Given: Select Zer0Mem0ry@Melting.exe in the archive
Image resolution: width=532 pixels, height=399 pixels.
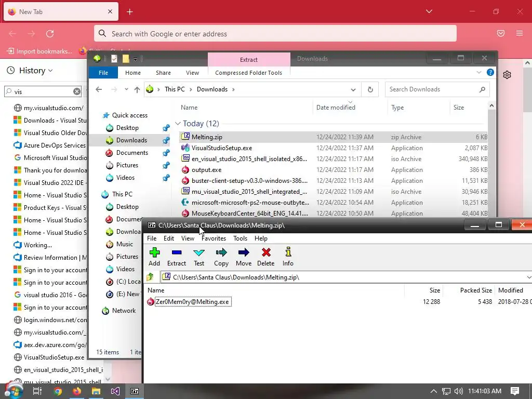Looking at the screenshot, I should click(x=193, y=302).
